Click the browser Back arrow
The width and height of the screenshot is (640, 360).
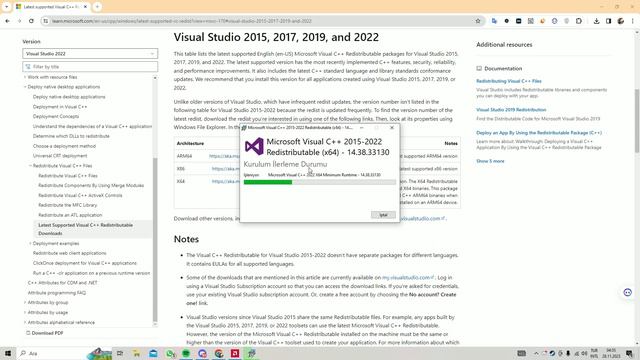(7, 21)
